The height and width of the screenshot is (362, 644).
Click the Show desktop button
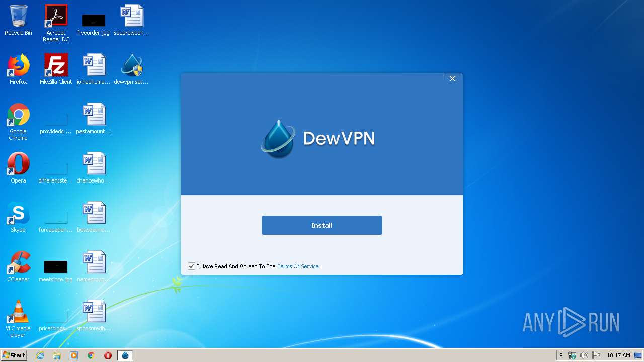point(639,355)
